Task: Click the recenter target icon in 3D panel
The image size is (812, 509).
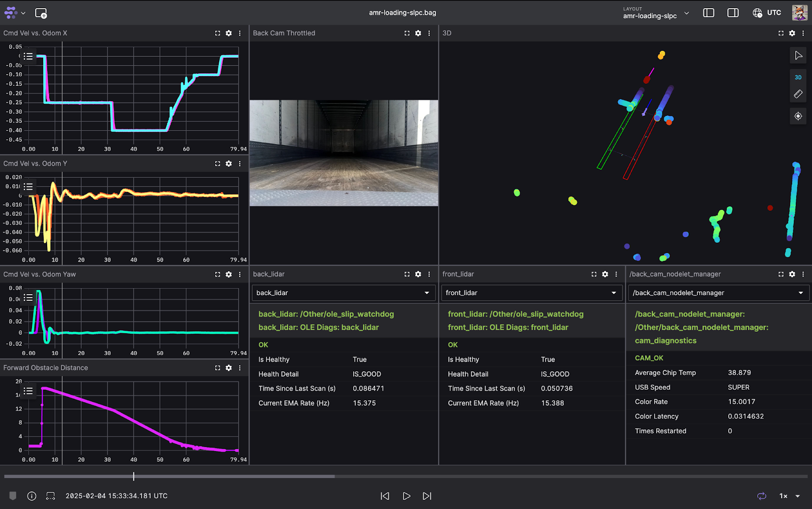Action: (798, 116)
